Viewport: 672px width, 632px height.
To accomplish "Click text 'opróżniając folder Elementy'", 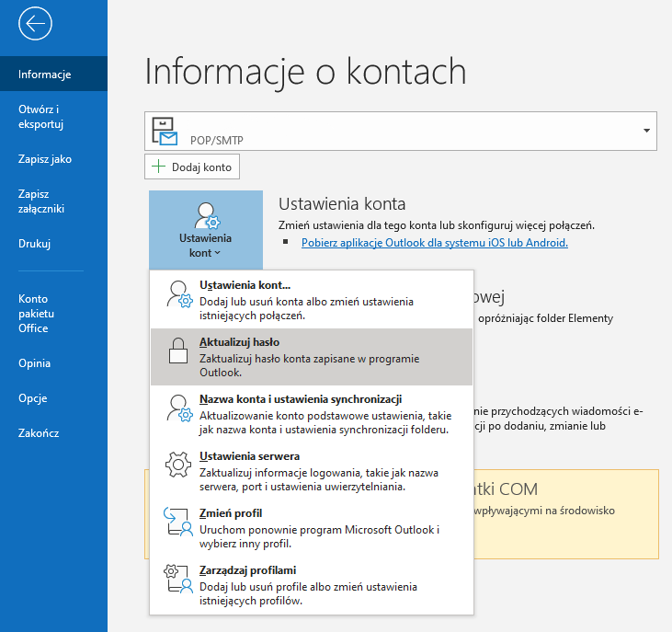I will (545, 318).
